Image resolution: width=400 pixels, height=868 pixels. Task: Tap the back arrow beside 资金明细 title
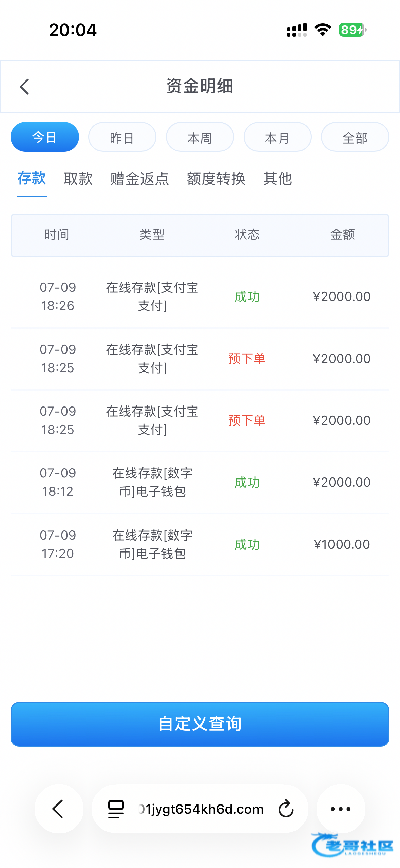(x=24, y=87)
